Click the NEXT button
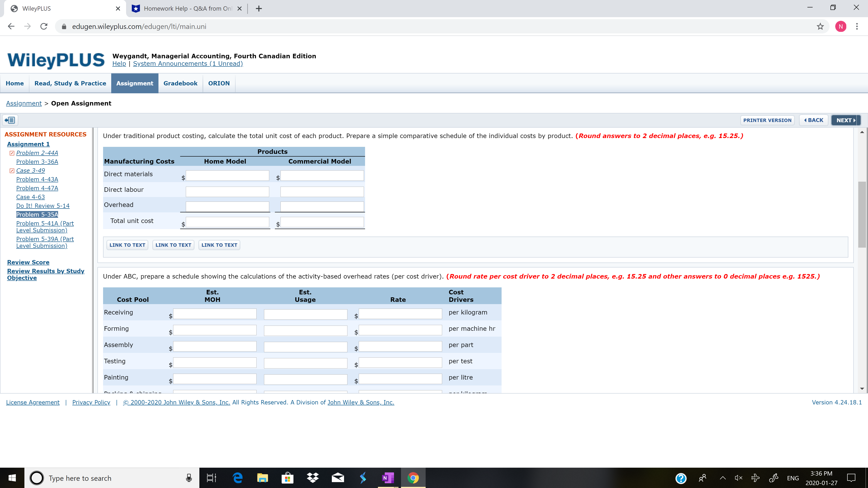Image resolution: width=868 pixels, height=488 pixels. (845, 120)
